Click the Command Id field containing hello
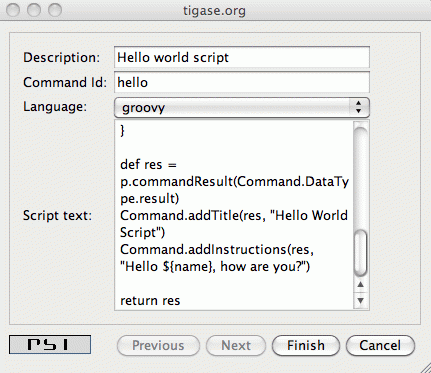Screen dimensions: 431x373 [x=242, y=82]
